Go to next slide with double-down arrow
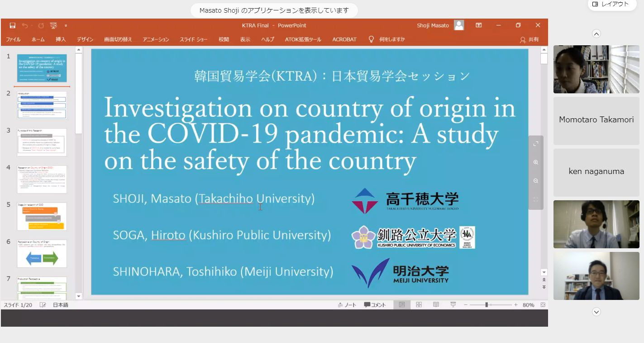 [x=544, y=287]
